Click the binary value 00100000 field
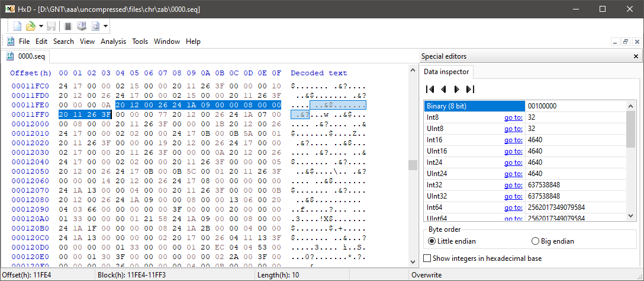Viewport: 644px width, 281px height. pos(575,106)
